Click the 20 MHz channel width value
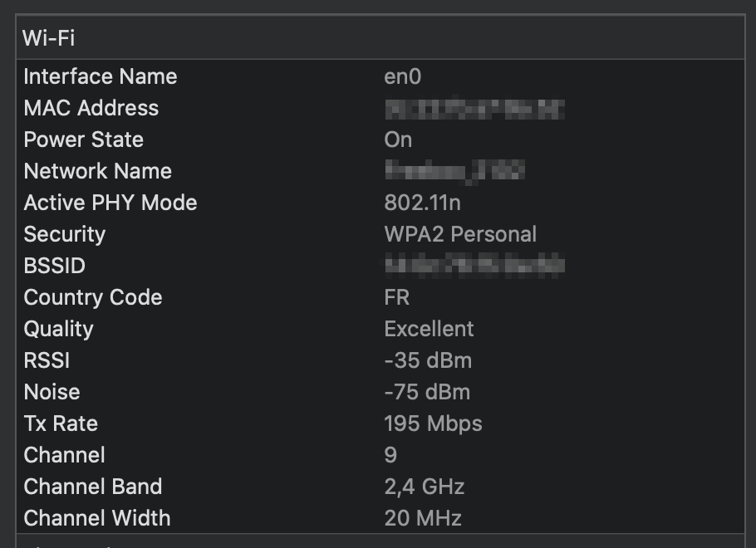756x548 pixels. tap(423, 518)
